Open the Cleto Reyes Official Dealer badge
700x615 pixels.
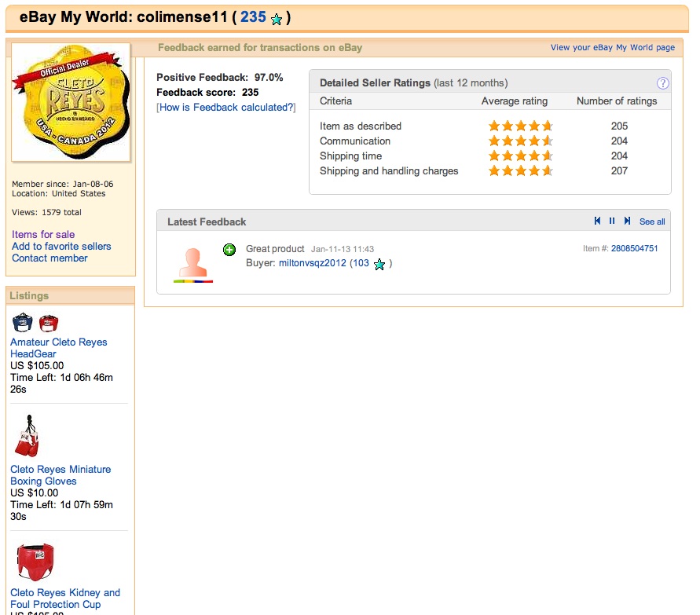pyautogui.click(x=71, y=103)
